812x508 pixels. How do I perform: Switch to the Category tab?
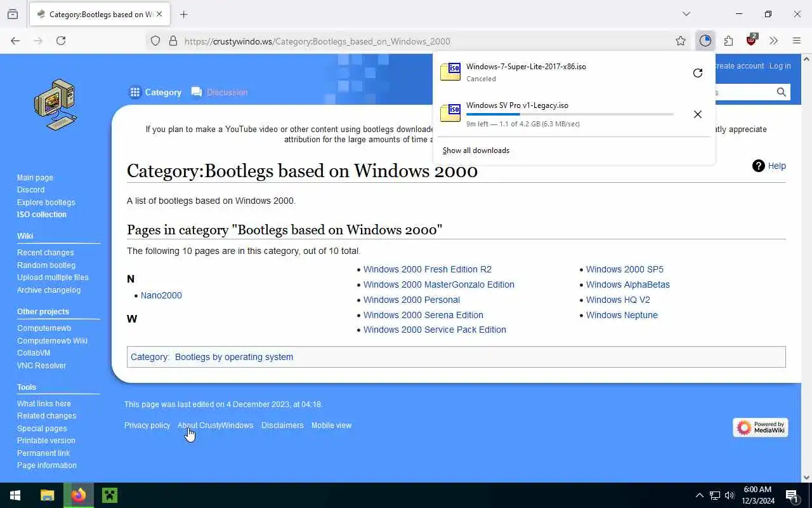point(155,92)
